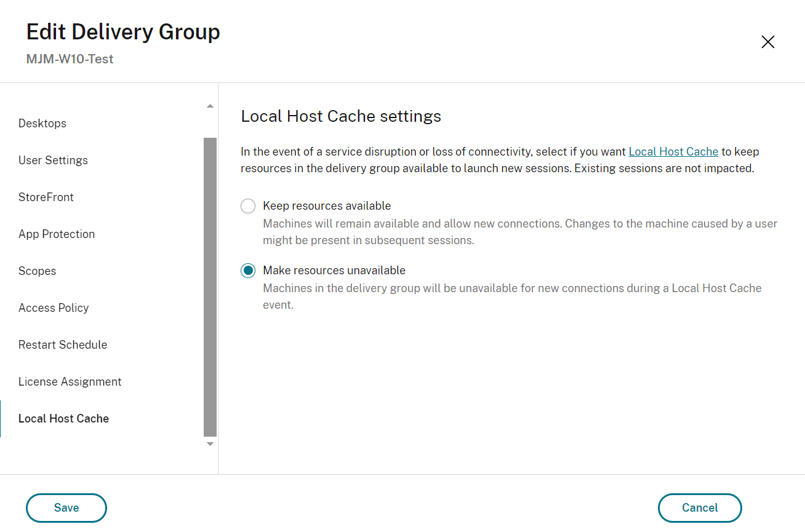Navigate to Access Policy settings
This screenshot has height=532, width=805.
54,308
